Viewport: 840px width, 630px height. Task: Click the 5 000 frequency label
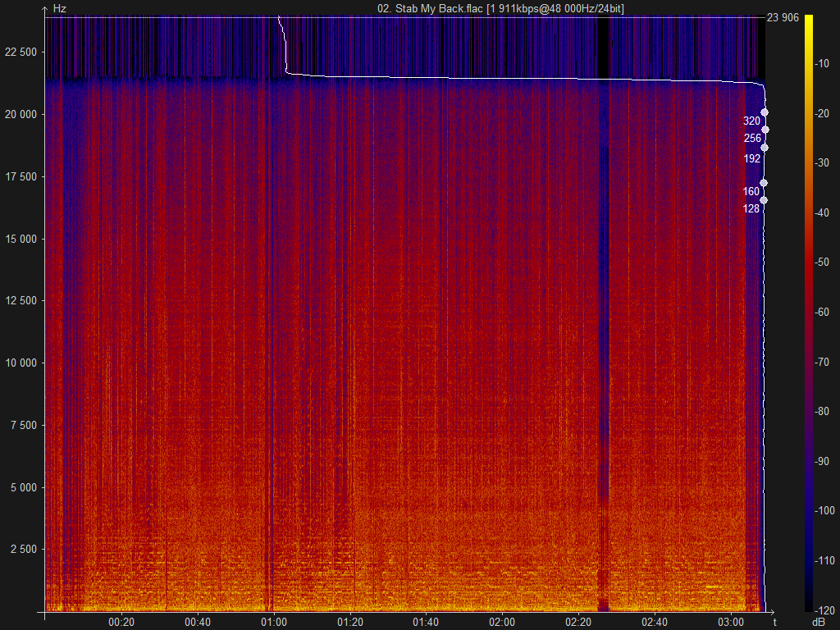[x=24, y=487]
